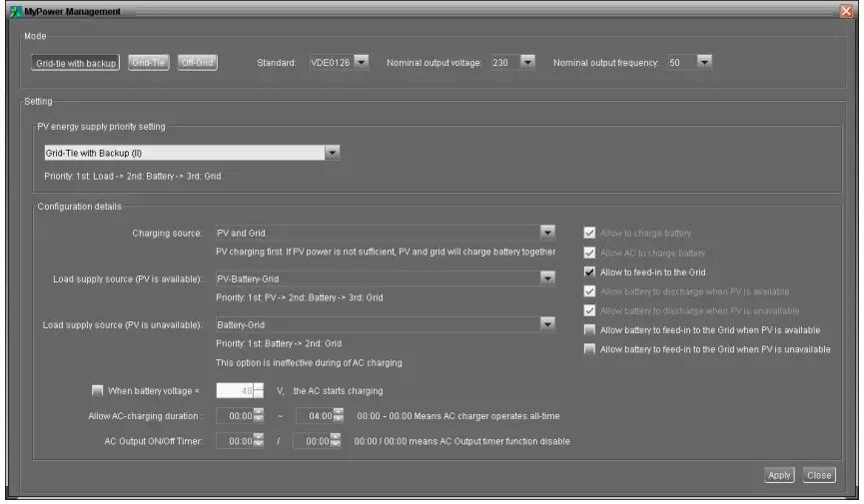Click AC-charging duration start time field
The height and width of the screenshot is (504, 864).
click(x=235, y=416)
